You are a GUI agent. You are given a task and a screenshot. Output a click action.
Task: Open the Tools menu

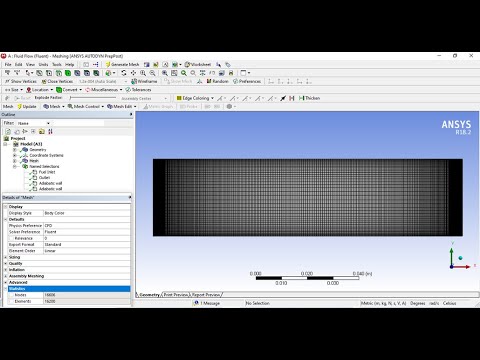tap(57, 64)
